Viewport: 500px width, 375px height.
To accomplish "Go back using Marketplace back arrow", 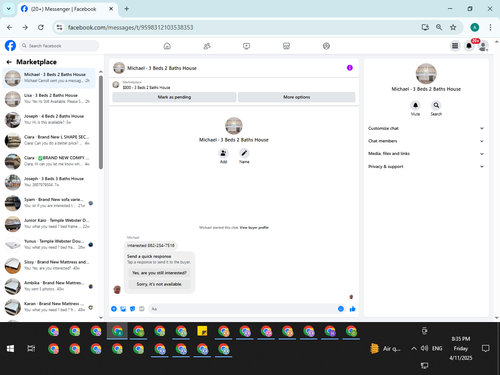I will click(x=9, y=62).
